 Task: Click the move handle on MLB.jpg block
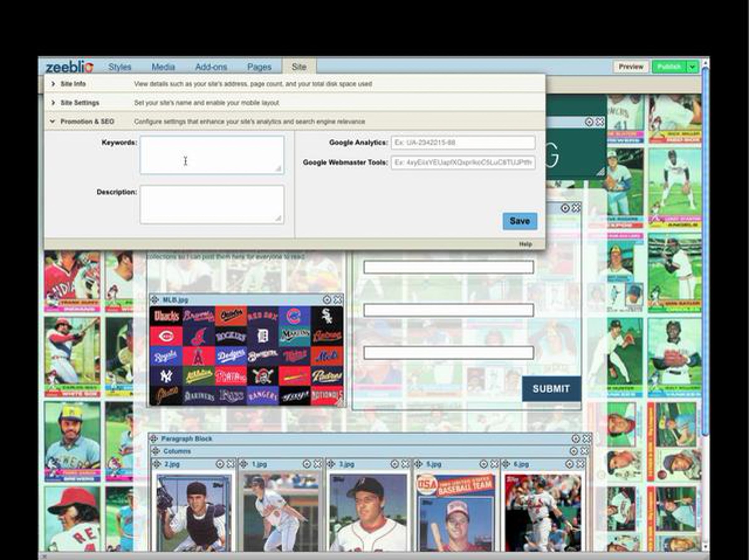pyautogui.click(x=154, y=300)
